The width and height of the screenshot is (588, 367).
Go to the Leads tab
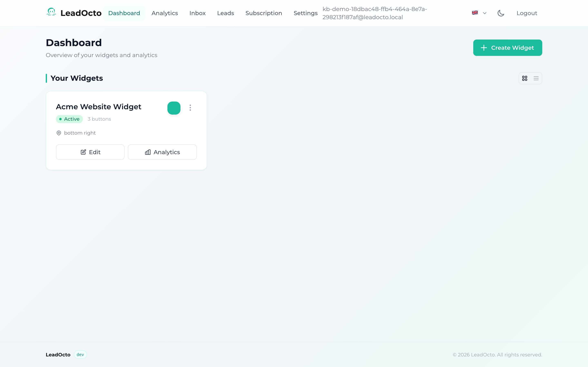click(x=225, y=13)
